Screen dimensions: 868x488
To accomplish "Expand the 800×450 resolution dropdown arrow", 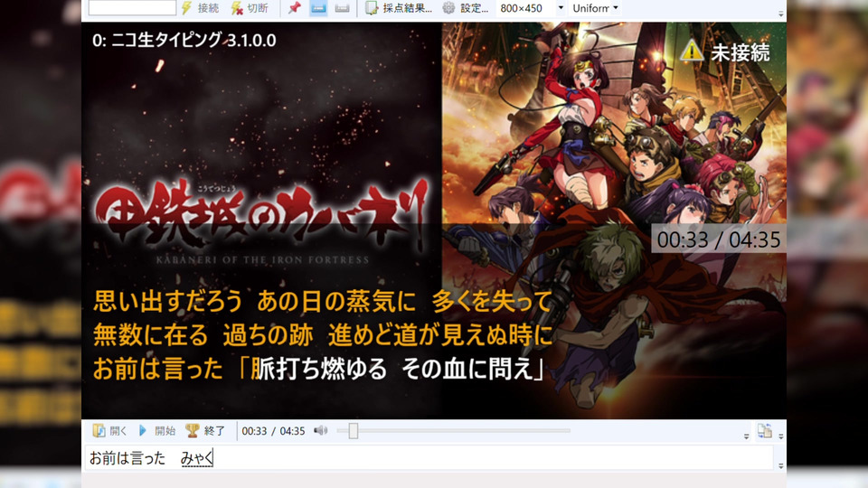I will coord(561,8).
